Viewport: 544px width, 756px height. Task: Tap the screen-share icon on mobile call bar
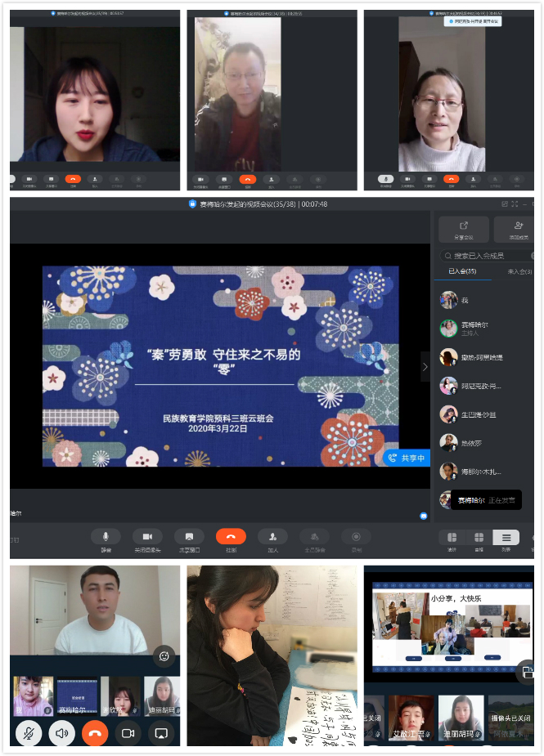click(x=162, y=733)
